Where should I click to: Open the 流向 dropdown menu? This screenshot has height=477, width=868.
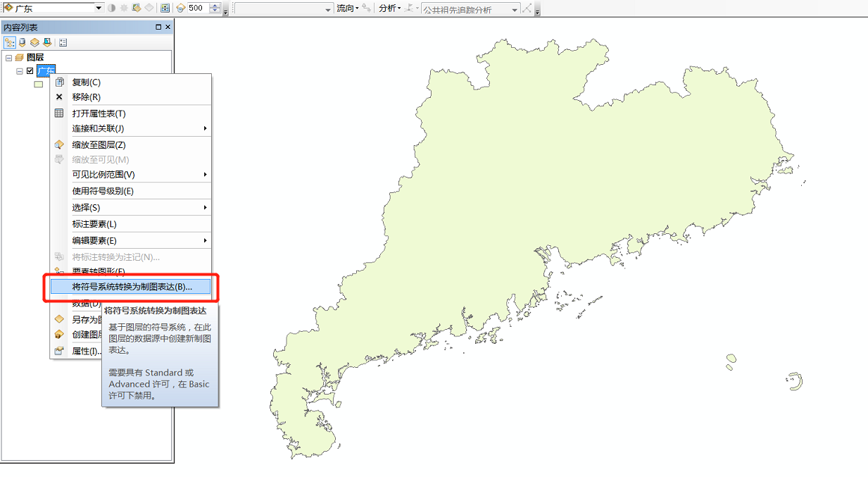tap(347, 8)
